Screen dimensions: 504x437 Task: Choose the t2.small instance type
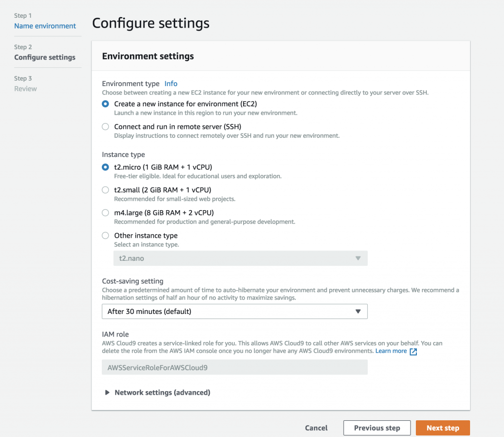(105, 190)
